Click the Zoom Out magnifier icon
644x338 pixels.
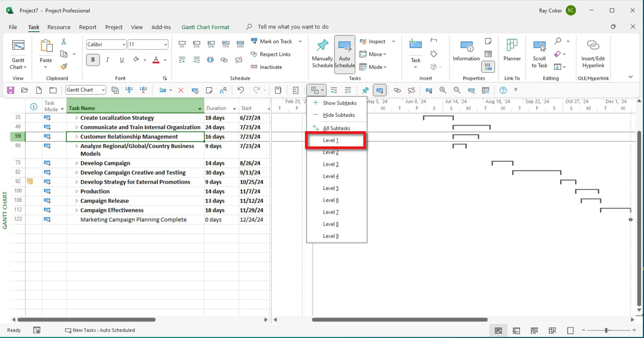[x=457, y=90]
